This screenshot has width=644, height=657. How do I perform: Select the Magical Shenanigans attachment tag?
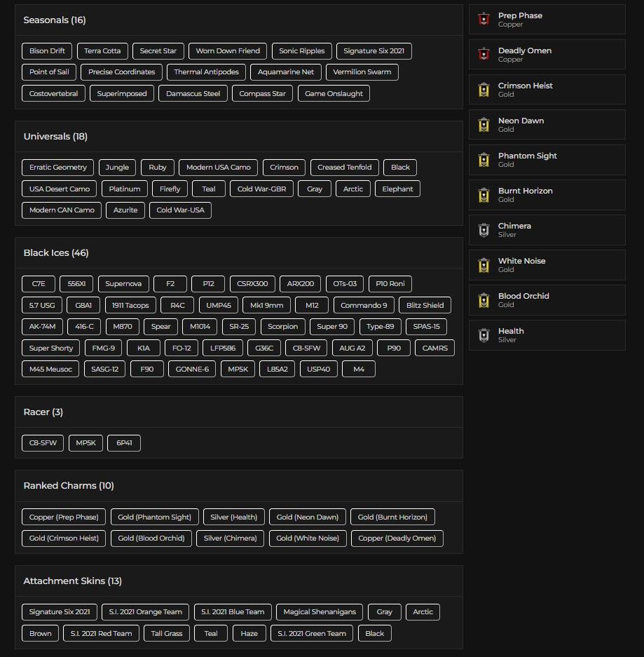[320, 612]
